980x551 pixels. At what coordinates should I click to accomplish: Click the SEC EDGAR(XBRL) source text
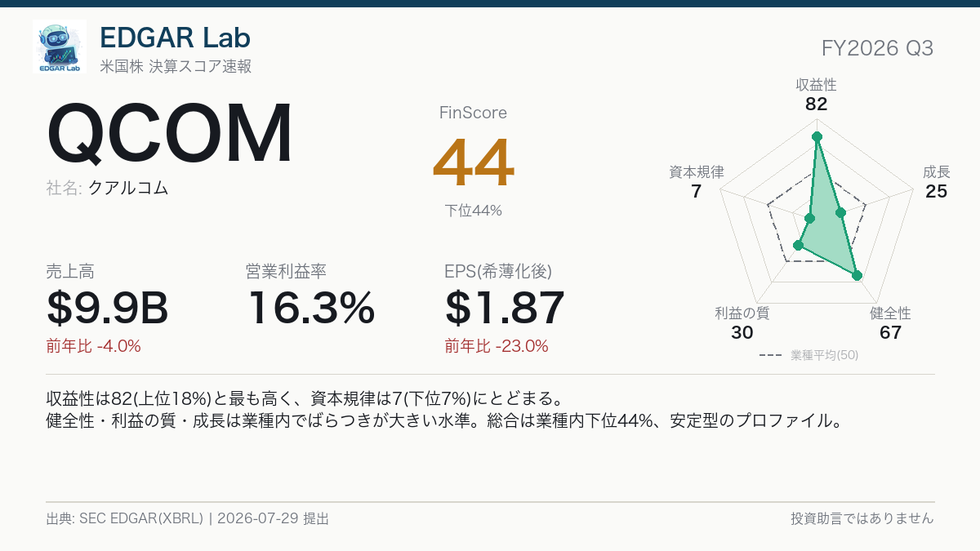pos(141,518)
